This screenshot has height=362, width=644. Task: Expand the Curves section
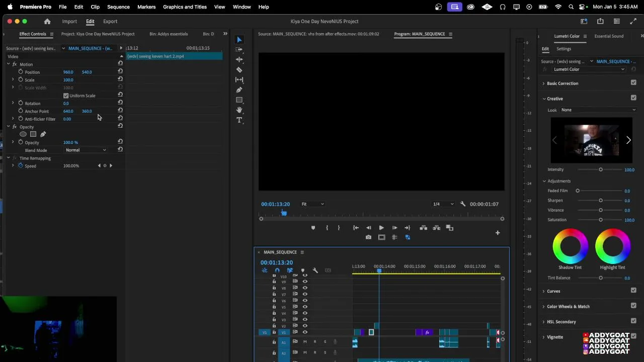(544, 291)
